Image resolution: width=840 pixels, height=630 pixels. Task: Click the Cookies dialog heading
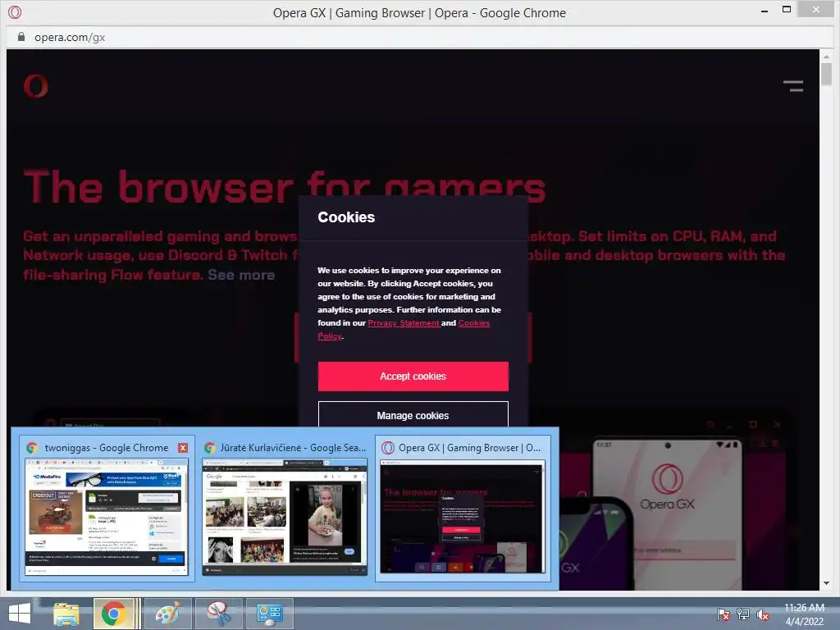[346, 217]
